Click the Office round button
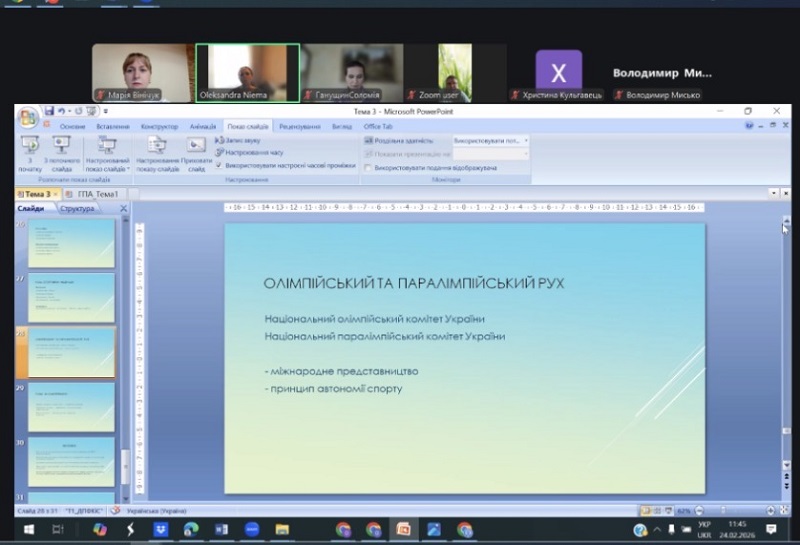 pos(27,117)
